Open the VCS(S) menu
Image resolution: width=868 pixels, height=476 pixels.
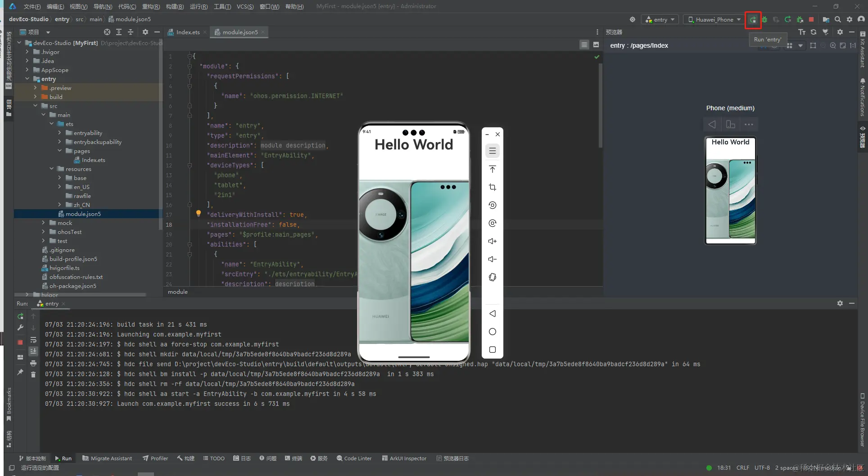[245, 6]
